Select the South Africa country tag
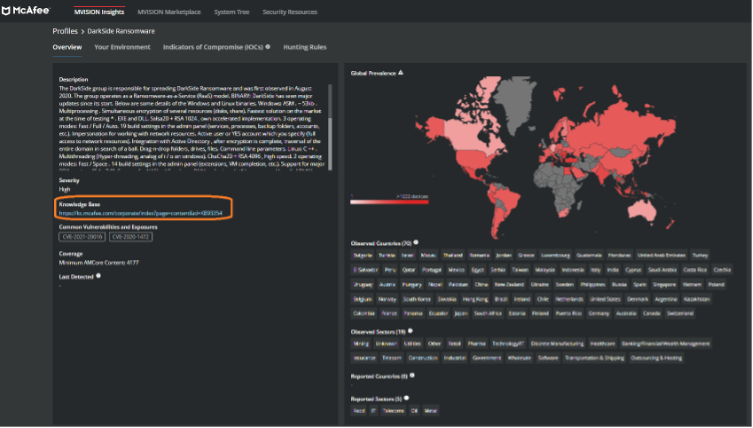The width and height of the screenshot is (753, 428). click(487, 314)
